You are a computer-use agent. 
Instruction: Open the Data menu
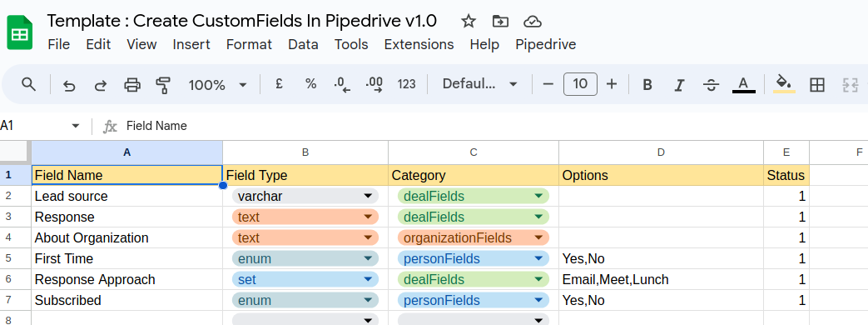[x=304, y=44]
